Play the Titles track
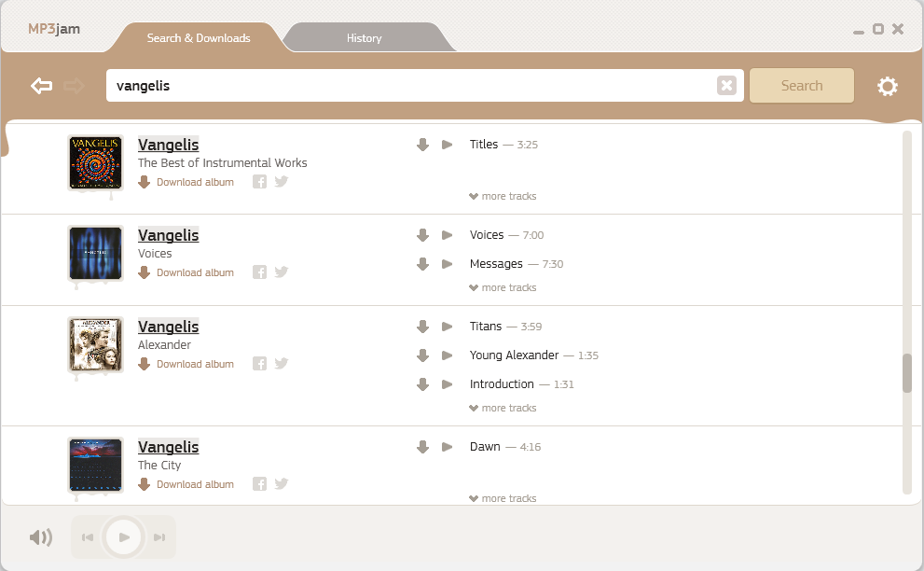This screenshot has height=571, width=924. pos(448,145)
